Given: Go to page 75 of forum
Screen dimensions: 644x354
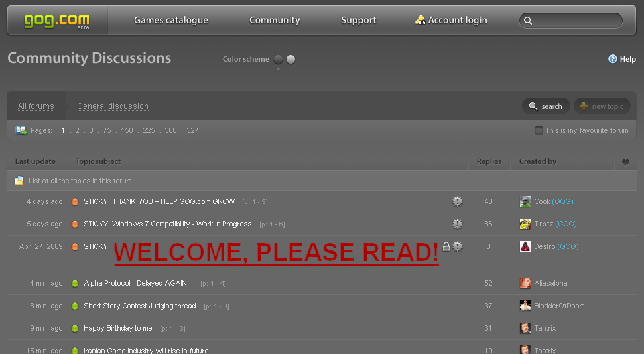Looking at the screenshot, I should coord(107,130).
